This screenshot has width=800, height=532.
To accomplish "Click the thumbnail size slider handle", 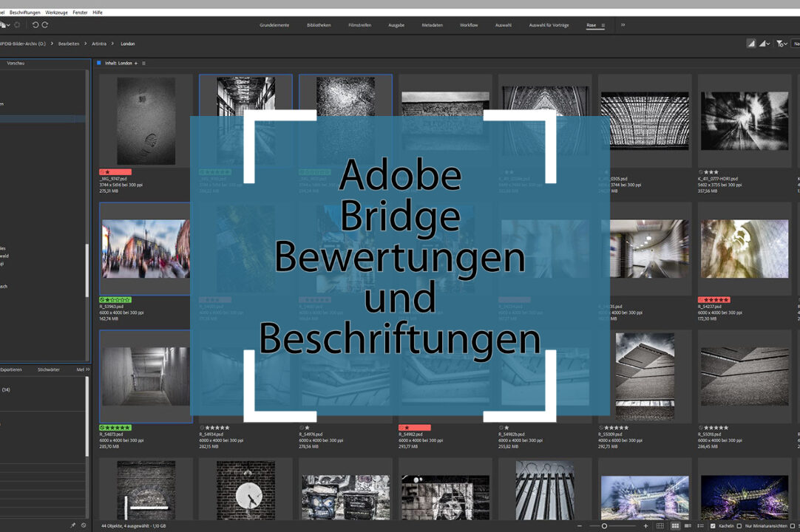I will 604,526.
